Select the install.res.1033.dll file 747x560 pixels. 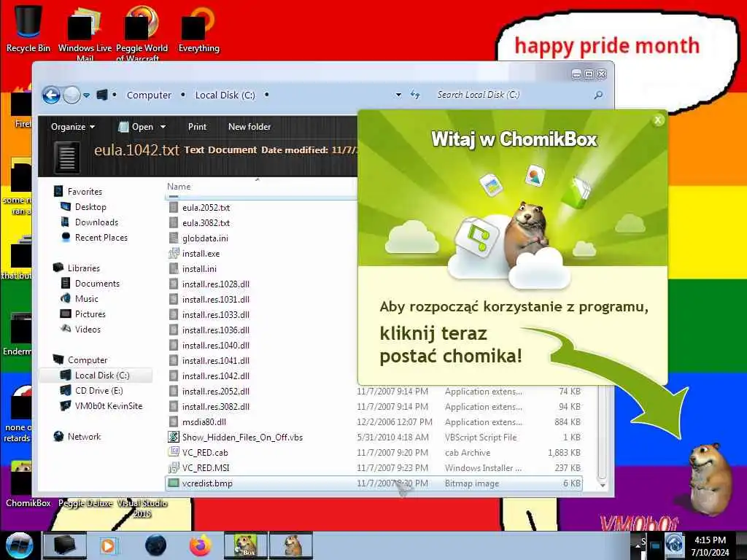[215, 315]
